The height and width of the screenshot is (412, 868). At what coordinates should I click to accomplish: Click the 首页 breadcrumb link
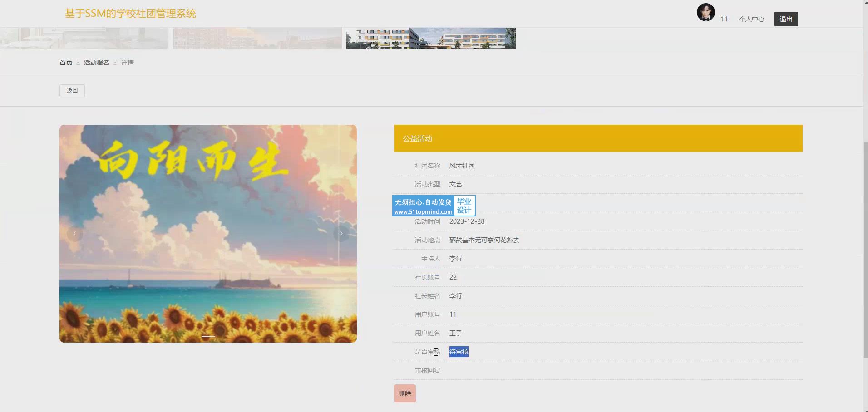tap(66, 63)
